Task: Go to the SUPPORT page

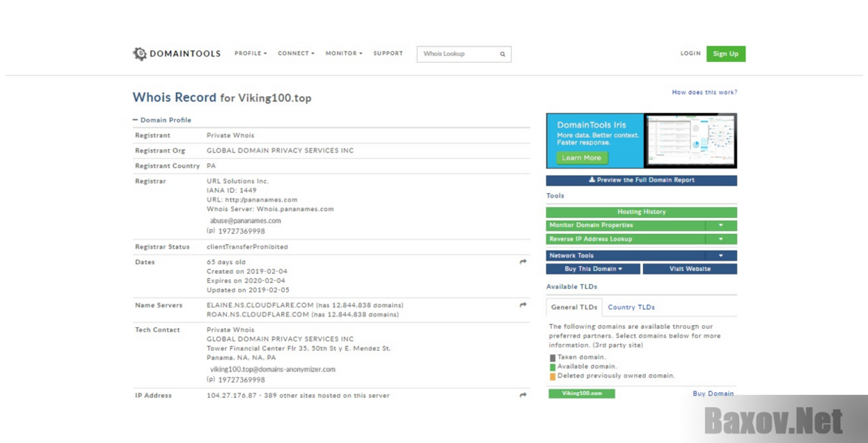Action: [388, 54]
